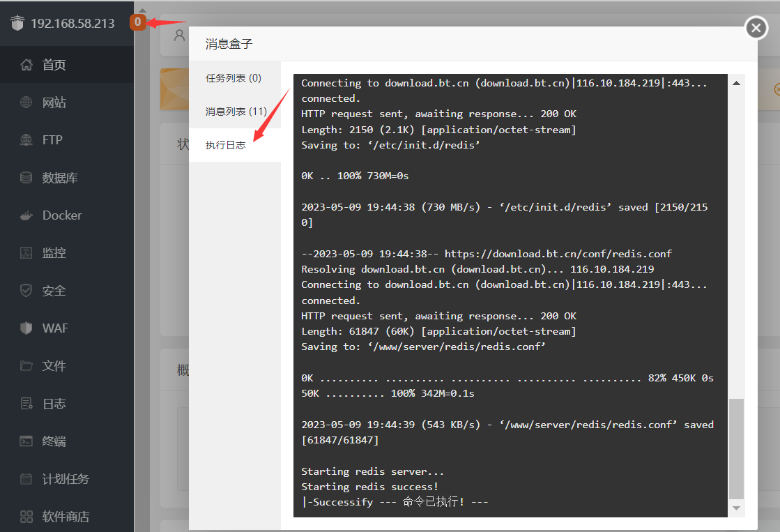The width and height of the screenshot is (780, 532).
Task: Go to 网站 menu item
Action: [67, 102]
